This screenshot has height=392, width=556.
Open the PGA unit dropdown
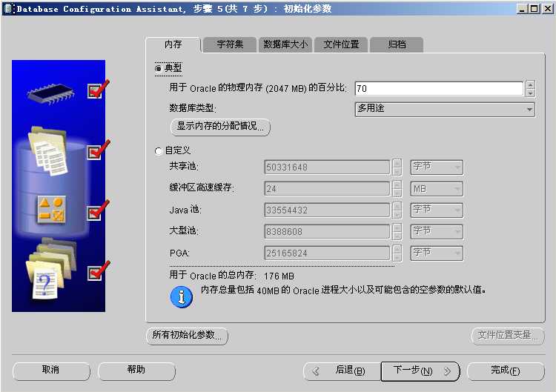(x=437, y=253)
